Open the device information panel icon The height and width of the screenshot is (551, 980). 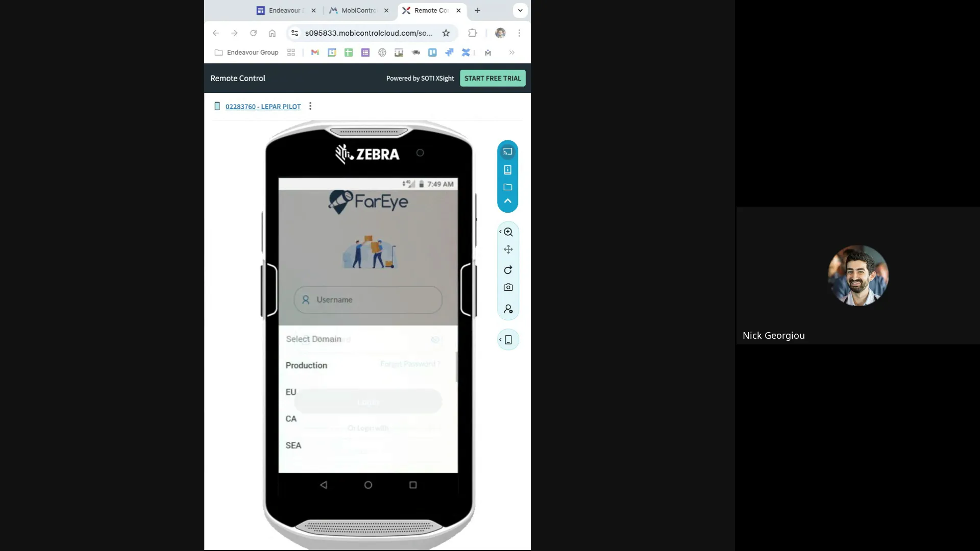507,170
